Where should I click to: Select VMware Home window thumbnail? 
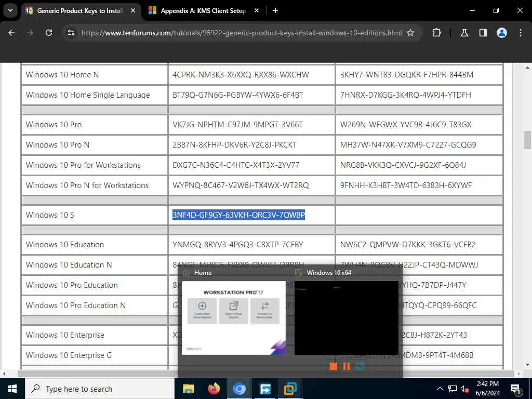[234, 318]
